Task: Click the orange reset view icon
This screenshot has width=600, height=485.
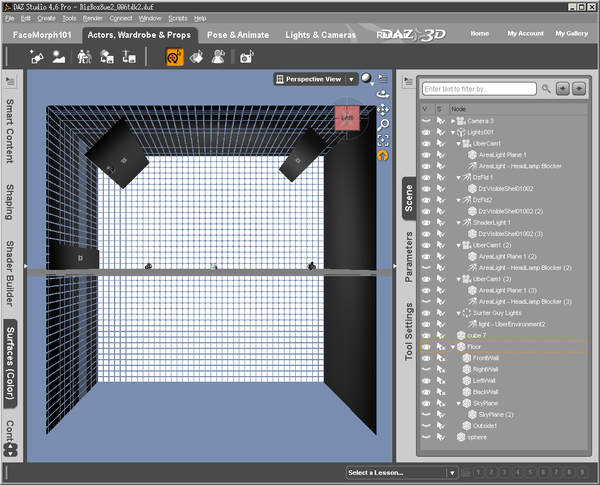Action: pyautogui.click(x=383, y=156)
